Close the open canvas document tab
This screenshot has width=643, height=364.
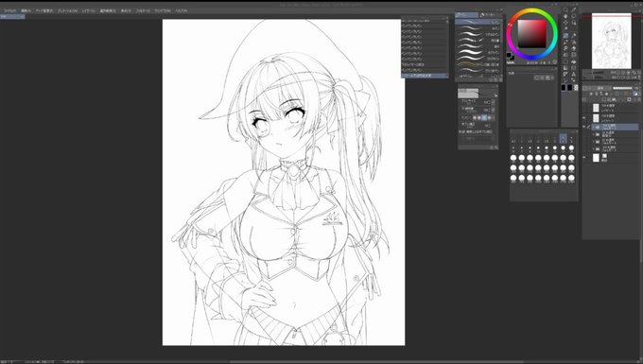[x=22, y=17]
